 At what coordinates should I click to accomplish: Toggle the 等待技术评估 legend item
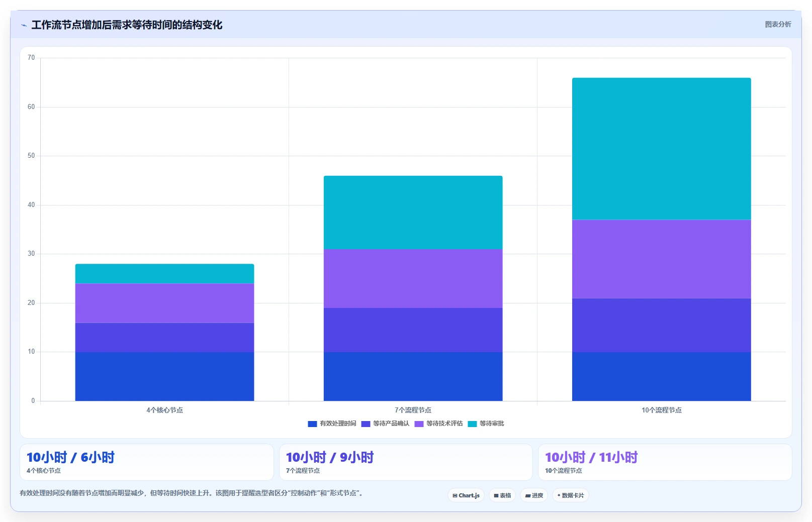pos(438,424)
